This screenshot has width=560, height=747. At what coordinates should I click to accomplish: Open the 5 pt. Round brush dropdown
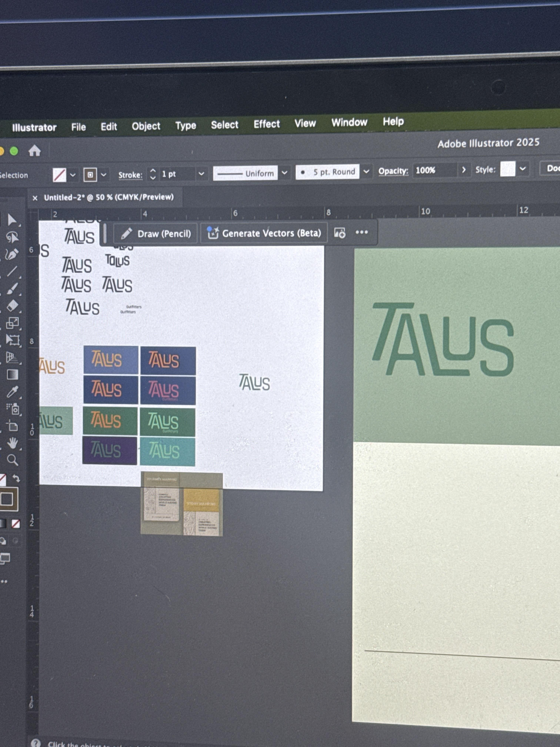(x=366, y=172)
